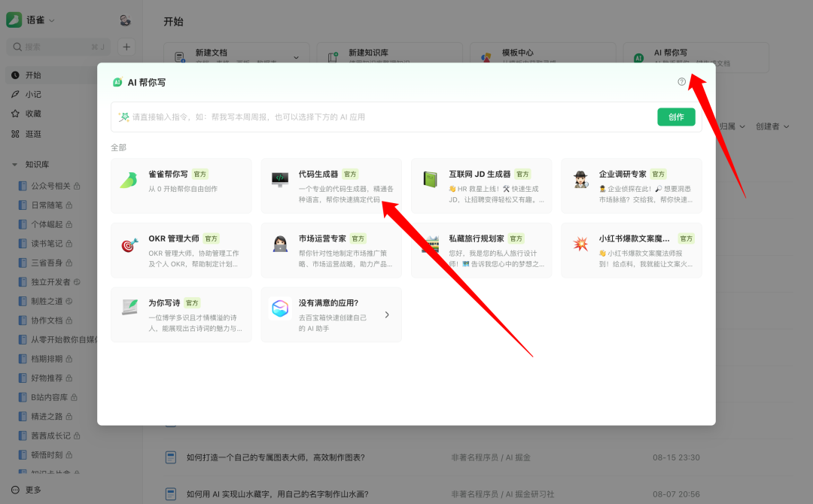
Task: Open 读书笔记 knowledge base
Action: pos(47,244)
